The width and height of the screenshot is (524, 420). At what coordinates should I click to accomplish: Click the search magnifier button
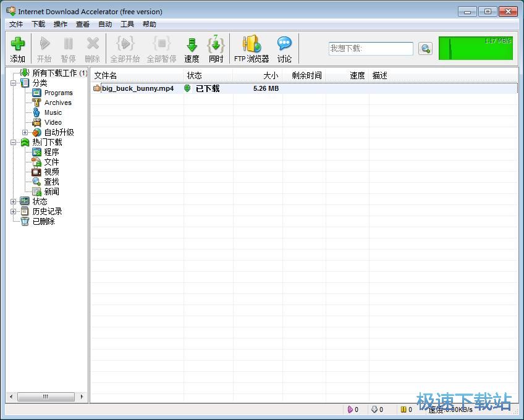(425, 49)
